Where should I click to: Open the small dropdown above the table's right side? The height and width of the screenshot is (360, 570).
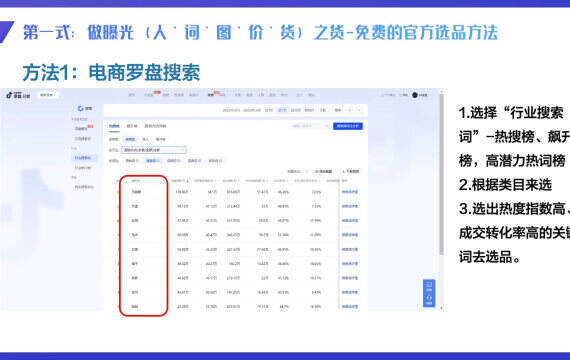(297, 171)
